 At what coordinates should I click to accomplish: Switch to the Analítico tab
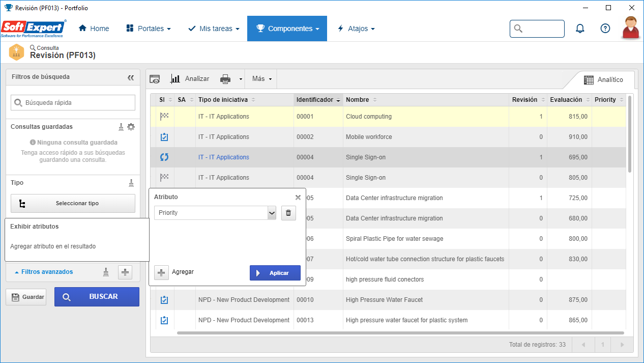604,80
